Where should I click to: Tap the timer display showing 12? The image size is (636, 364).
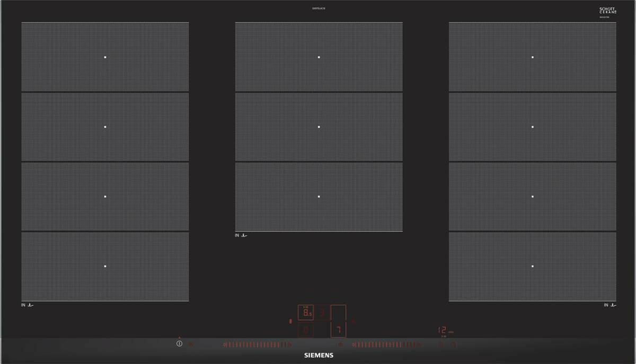click(442, 330)
